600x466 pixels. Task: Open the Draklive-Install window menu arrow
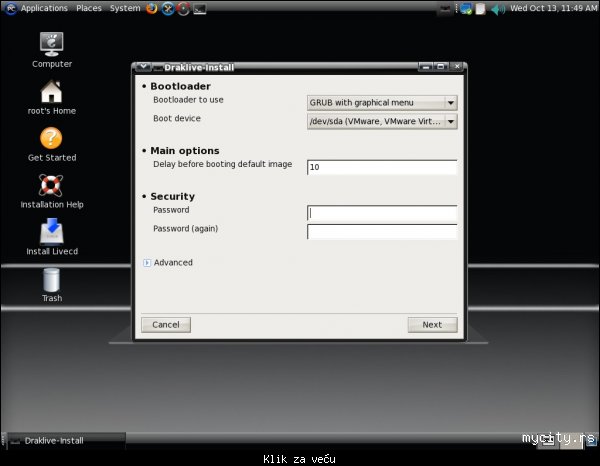pos(143,67)
